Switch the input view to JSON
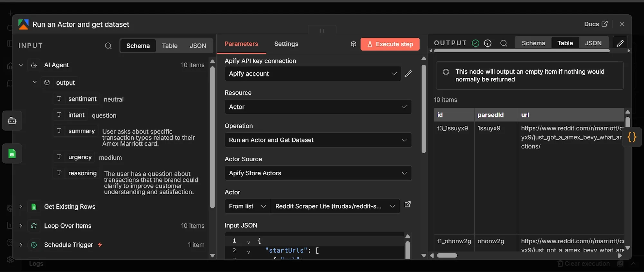644x272 pixels. (x=198, y=46)
